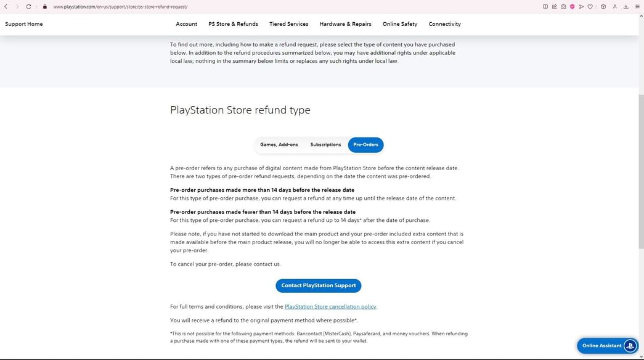Open the Account menu item
This screenshot has height=360, width=644.
pos(186,24)
